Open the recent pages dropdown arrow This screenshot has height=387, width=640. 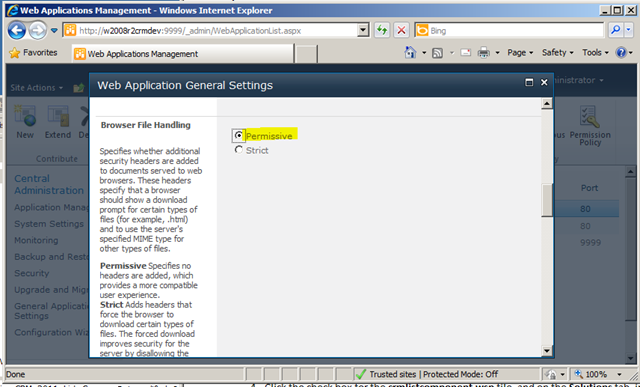pyautogui.click(x=54, y=31)
